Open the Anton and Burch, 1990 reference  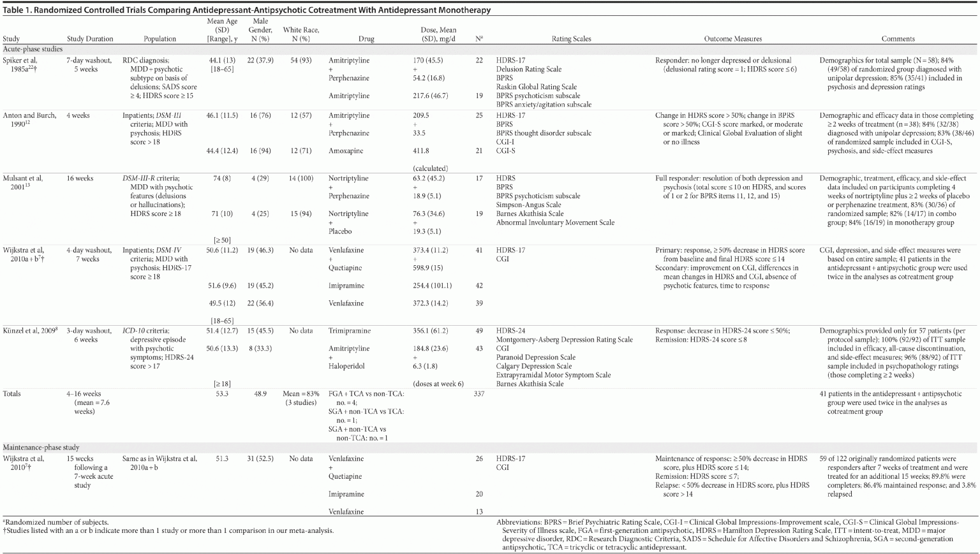pos(29,119)
